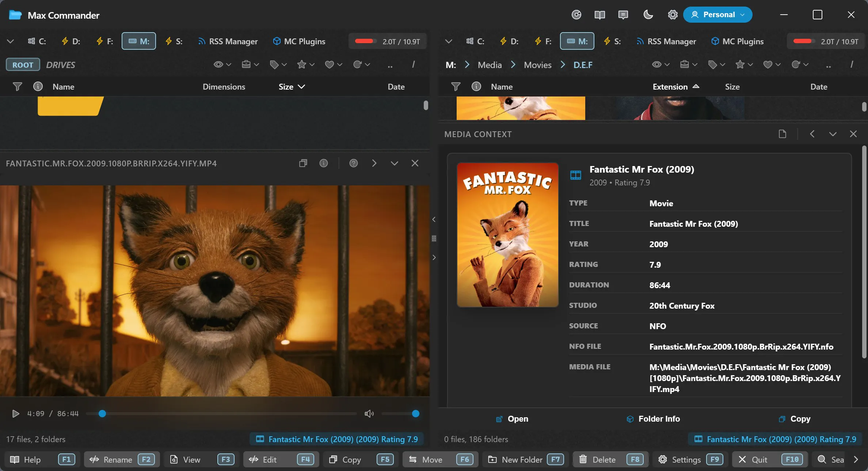
Task: Switch left panel to C: drive
Action: 37,41
